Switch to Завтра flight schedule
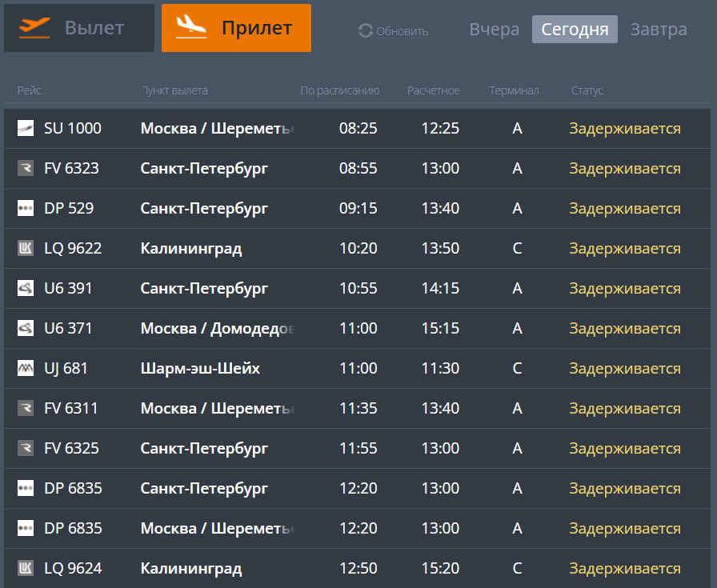The image size is (717, 588). pos(659,30)
